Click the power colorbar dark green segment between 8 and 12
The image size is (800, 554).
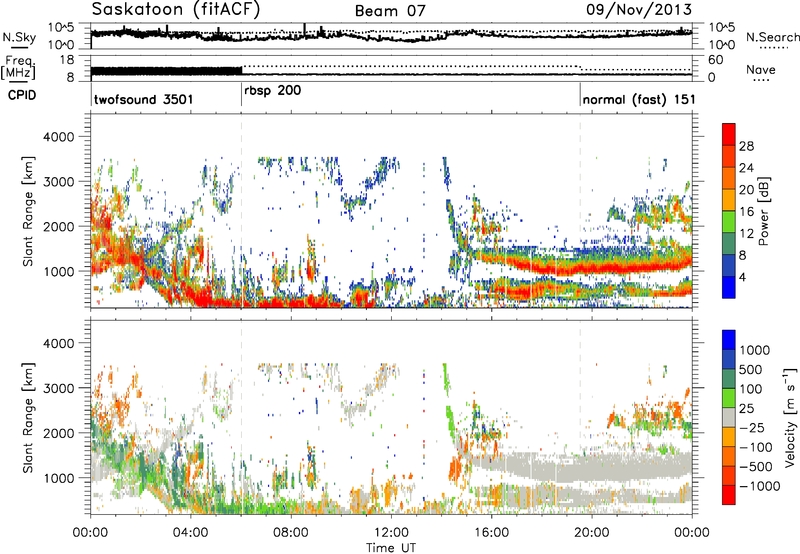(729, 244)
